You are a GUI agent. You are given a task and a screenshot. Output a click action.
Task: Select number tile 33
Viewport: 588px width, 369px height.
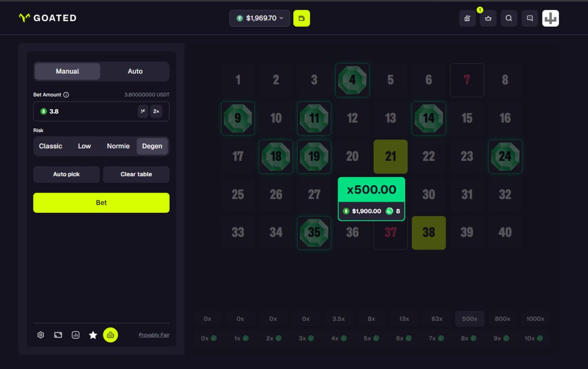238,233
